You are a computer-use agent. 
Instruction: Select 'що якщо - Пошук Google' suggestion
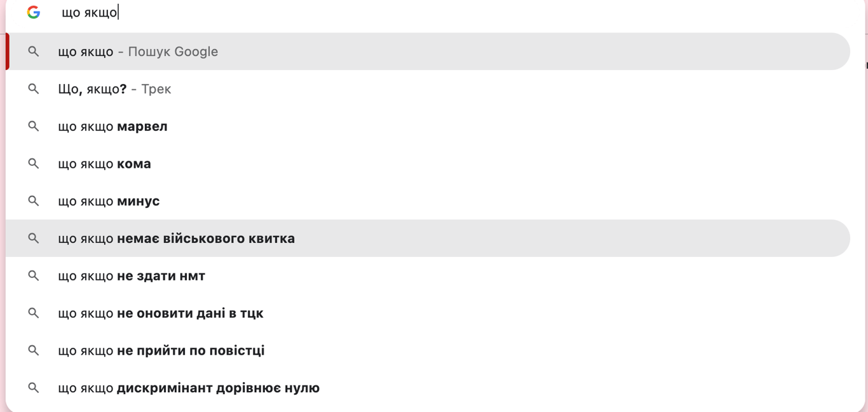(138, 52)
